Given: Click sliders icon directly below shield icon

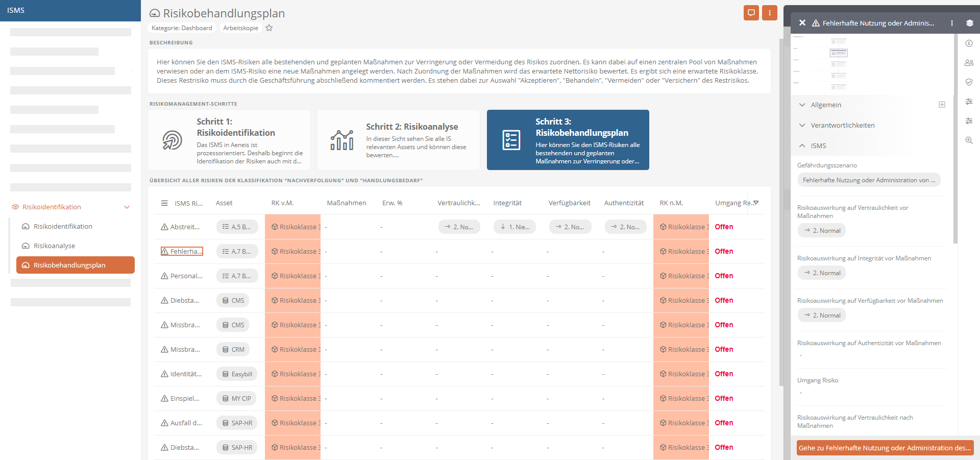Looking at the screenshot, I should pos(969,102).
